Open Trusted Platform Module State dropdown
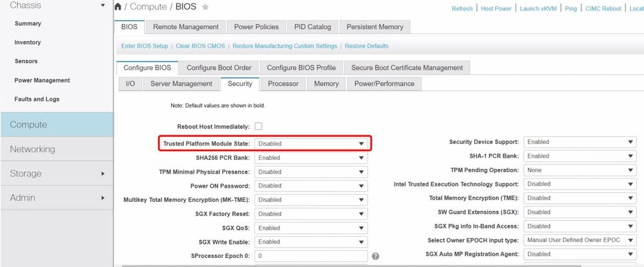Image resolution: width=644 pixels, height=267 pixels. (x=311, y=144)
